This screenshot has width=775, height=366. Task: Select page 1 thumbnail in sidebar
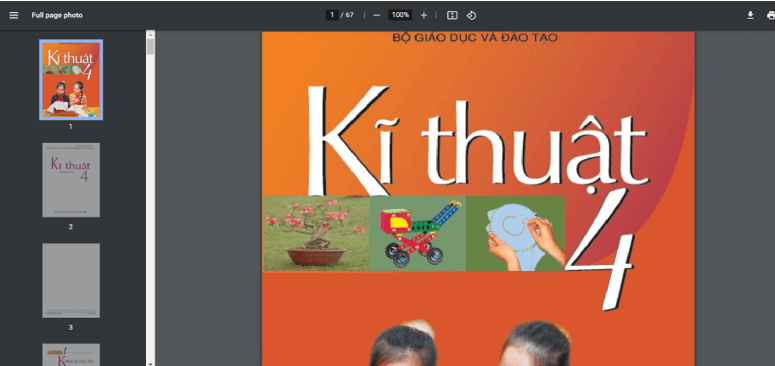(x=71, y=80)
